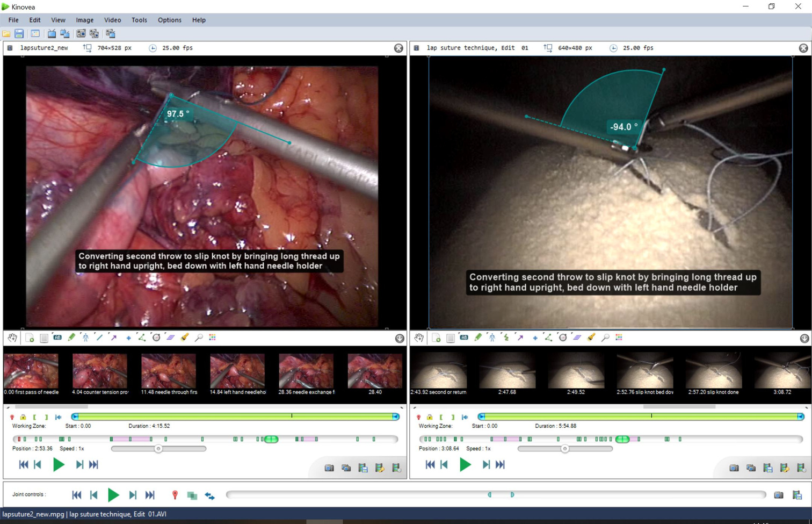Open the Video menu
The width and height of the screenshot is (812, 524).
click(112, 20)
